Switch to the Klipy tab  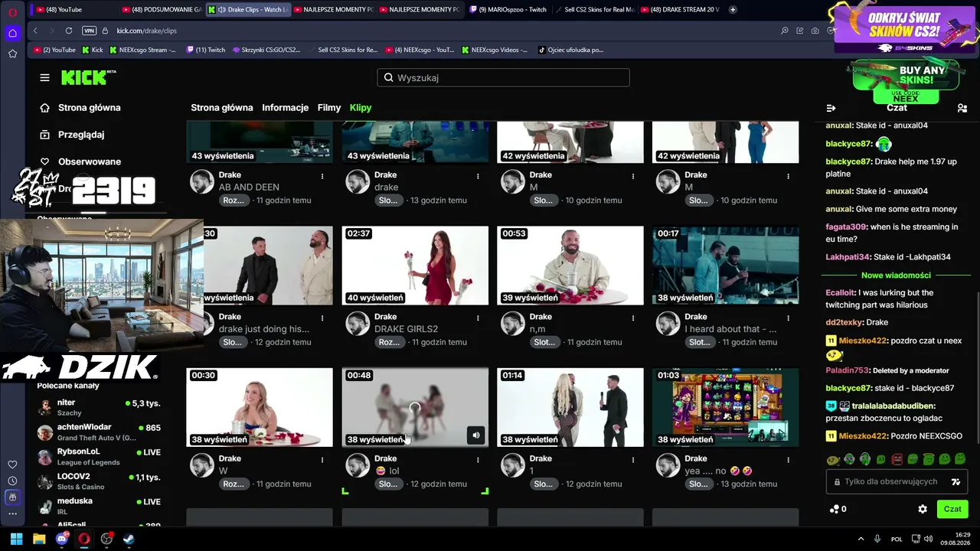point(361,108)
